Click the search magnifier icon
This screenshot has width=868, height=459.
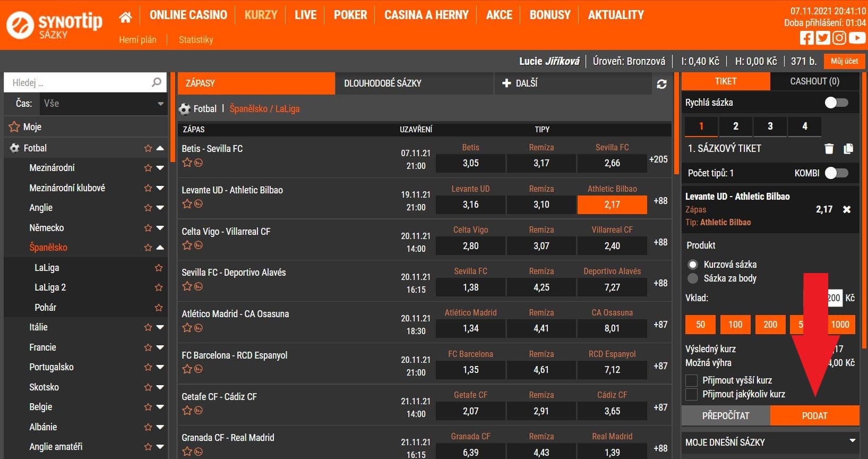tap(156, 82)
